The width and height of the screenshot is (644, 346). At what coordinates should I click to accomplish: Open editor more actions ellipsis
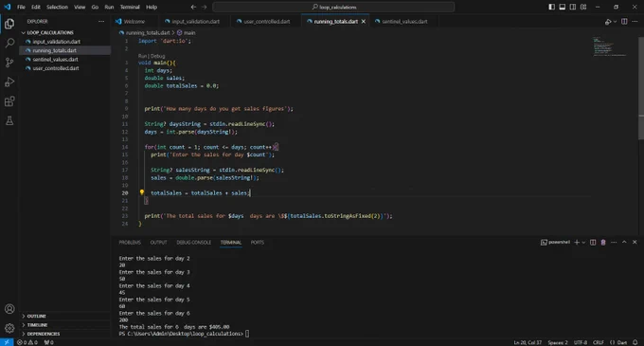pyautogui.click(x=635, y=22)
